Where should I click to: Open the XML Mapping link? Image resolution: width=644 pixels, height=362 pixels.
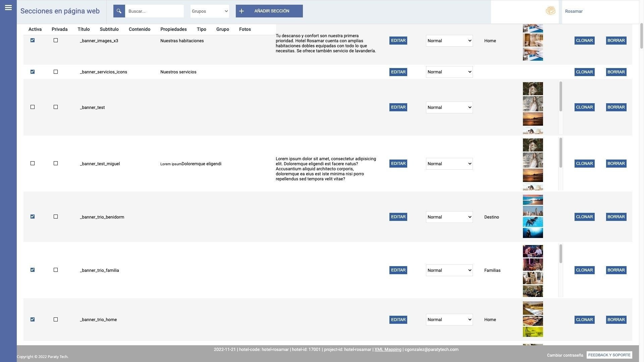(x=388, y=350)
